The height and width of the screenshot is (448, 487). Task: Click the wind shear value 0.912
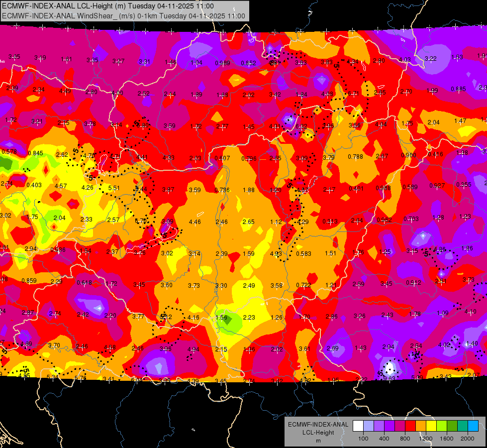[413, 283]
